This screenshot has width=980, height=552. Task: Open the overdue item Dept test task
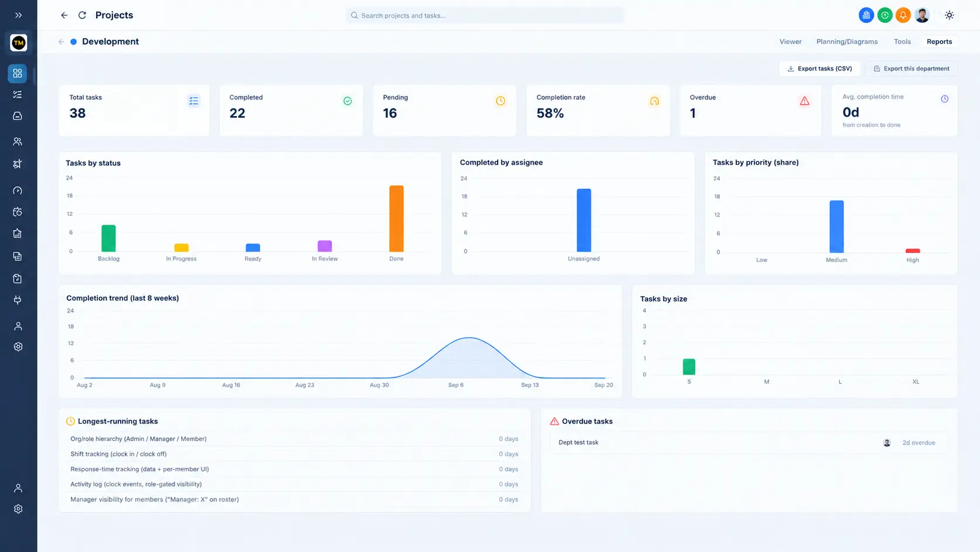749,443
